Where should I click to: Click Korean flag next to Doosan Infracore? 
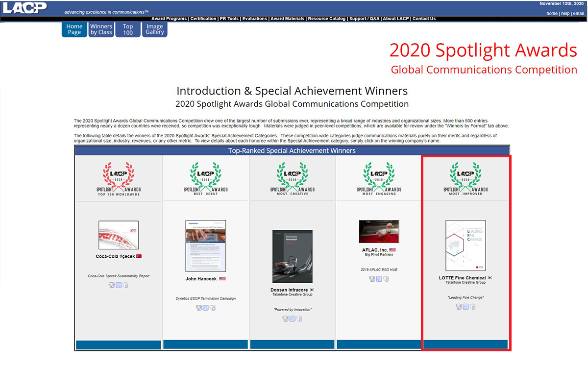point(312,290)
